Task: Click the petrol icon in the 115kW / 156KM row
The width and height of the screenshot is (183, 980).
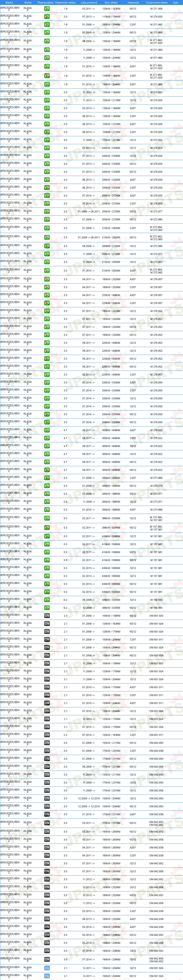Action: (x=47, y=16)
